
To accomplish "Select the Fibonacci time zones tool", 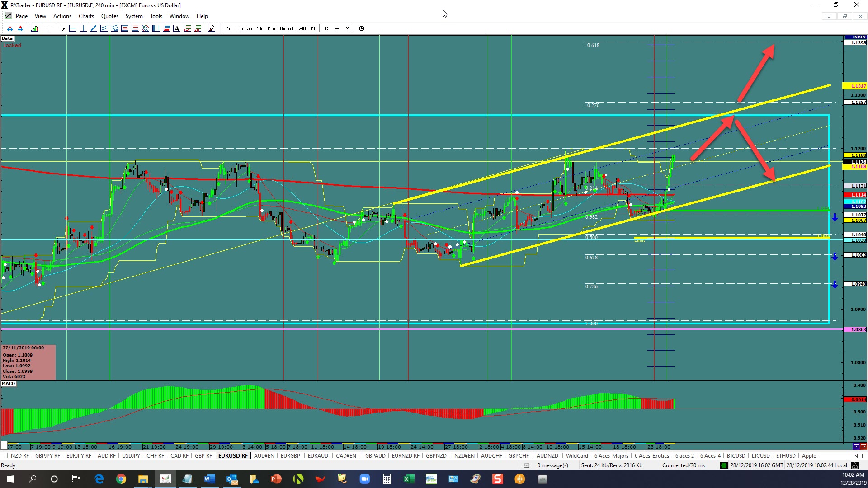I will 156,28.
